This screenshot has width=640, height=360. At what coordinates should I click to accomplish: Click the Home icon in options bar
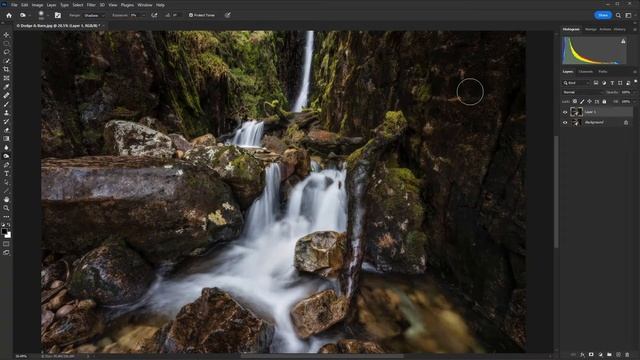coord(9,15)
